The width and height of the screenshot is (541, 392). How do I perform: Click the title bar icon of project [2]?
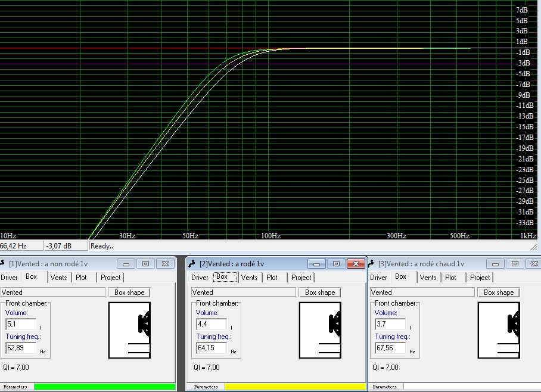(192, 264)
